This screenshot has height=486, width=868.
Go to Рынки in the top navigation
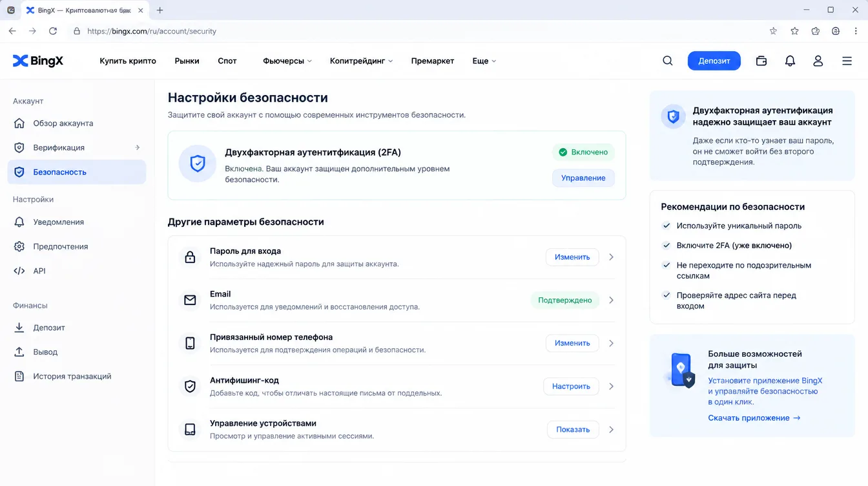[187, 61]
